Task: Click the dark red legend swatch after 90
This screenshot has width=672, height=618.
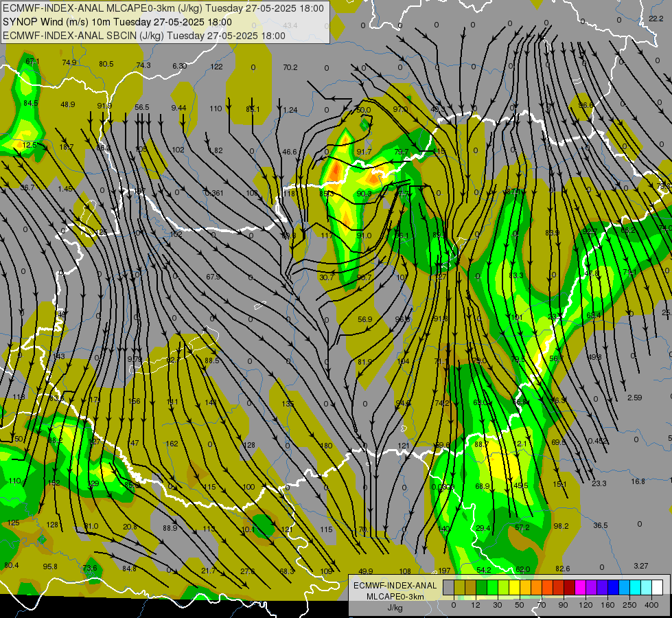Action: point(570,587)
